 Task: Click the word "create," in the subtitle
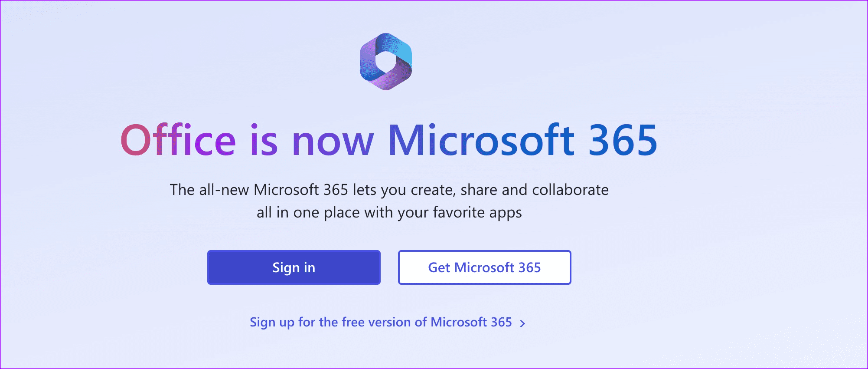tap(433, 190)
